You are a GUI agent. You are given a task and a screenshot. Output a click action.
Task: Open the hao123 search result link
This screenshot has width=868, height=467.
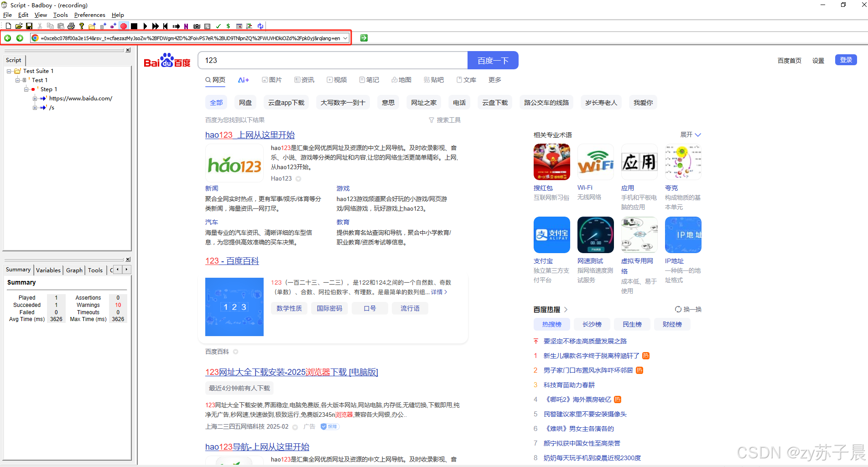249,135
